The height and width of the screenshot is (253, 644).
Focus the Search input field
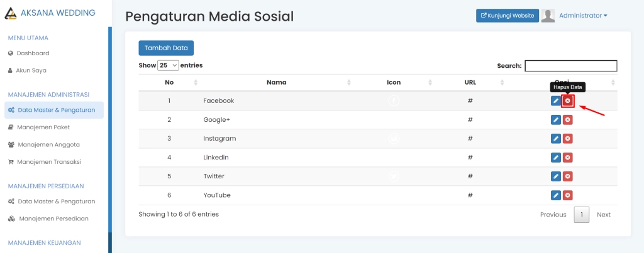[x=570, y=66]
